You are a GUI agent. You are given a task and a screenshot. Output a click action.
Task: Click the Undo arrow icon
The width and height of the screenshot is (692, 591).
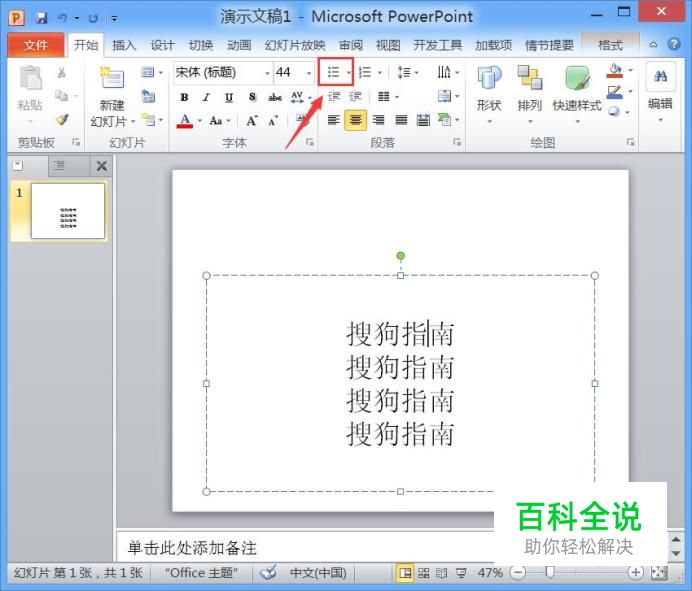[63, 18]
